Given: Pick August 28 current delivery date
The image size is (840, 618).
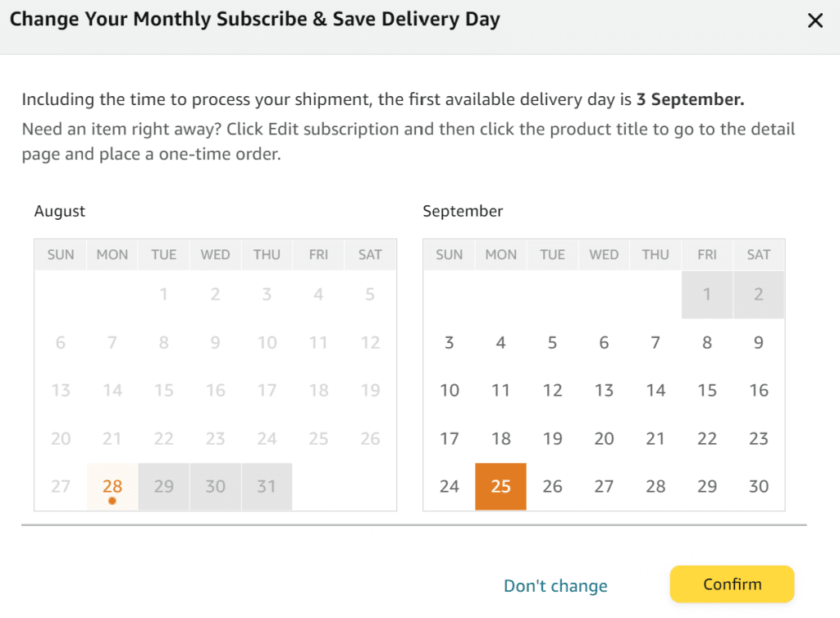Looking at the screenshot, I should [x=112, y=486].
